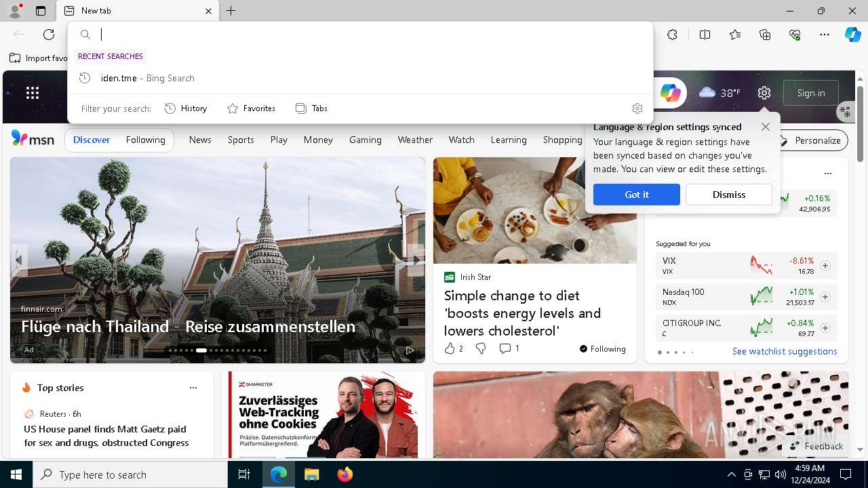
Task: Dislike the Irish Star article
Action: 481,348
